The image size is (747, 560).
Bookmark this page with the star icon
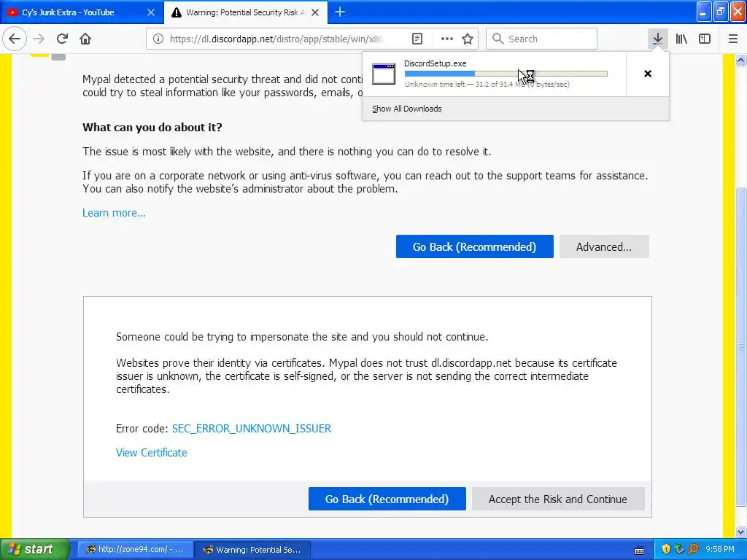coord(468,39)
